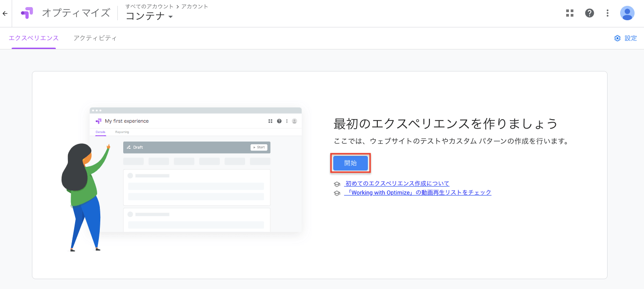Open the Working with Optimize playlist link
The height and width of the screenshot is (289, 644).
point(418,192)
